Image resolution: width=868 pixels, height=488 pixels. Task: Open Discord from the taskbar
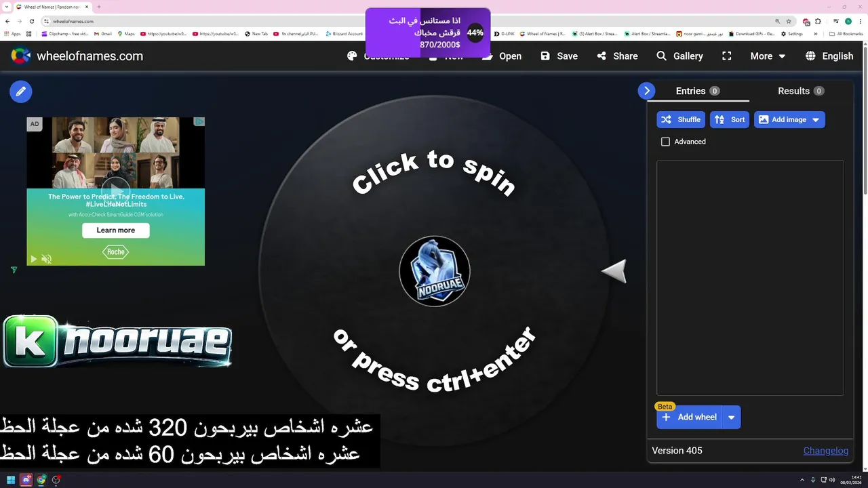coord(26,480)
